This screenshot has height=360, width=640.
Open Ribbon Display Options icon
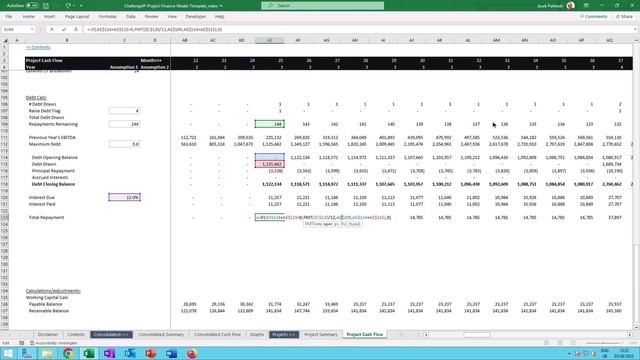[586, 6]
